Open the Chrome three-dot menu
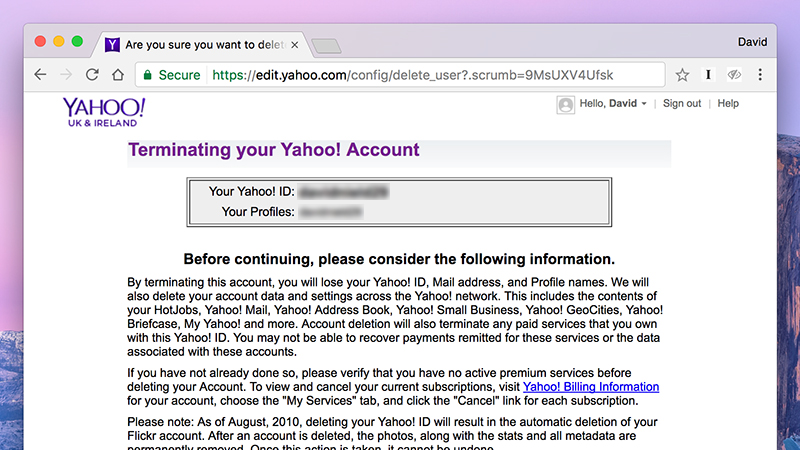 tap(760, 75)
